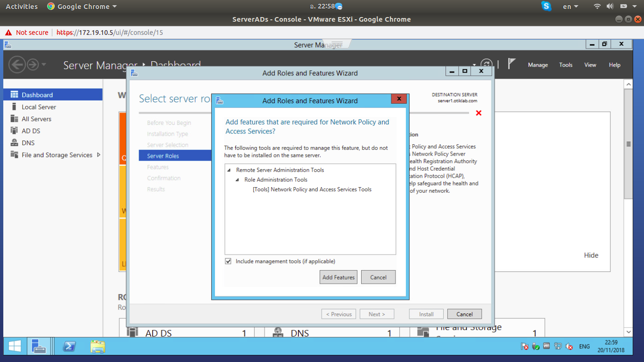Click the File and Storage Services icon
644x362 pixels.
pos(14,155)
